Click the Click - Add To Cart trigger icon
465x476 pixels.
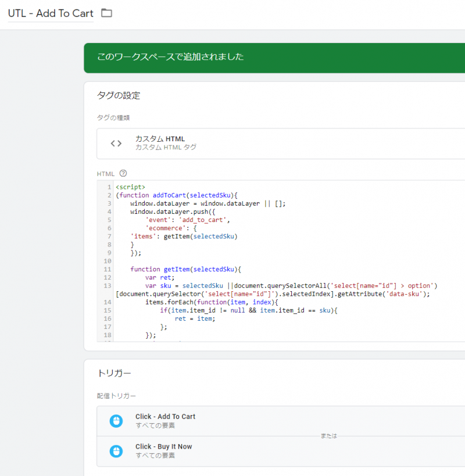click(x=116, y=421)
